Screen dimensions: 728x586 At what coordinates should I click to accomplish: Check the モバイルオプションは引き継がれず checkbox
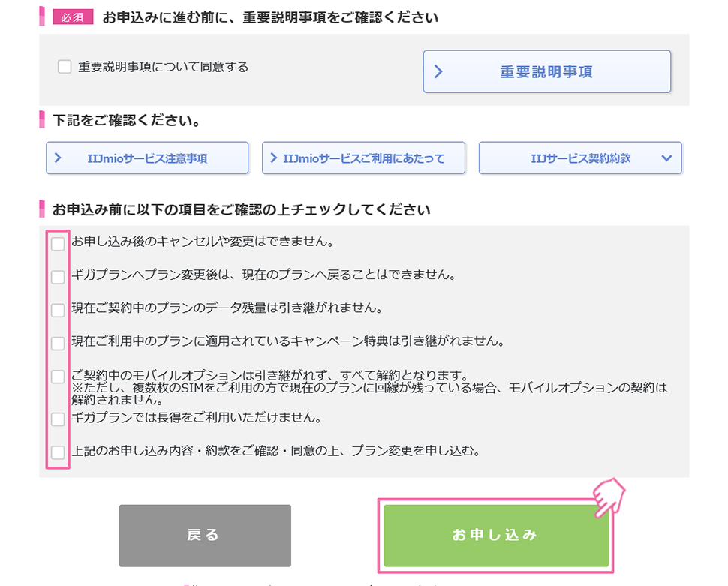(58, 377)
